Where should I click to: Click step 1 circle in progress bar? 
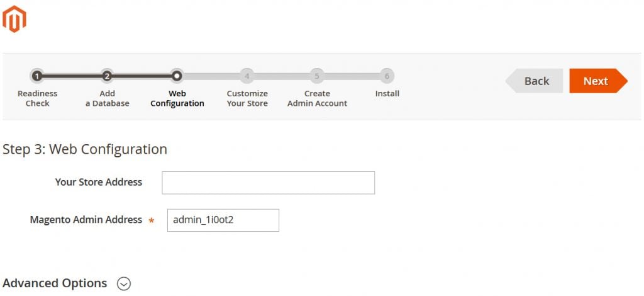pyautogui.click(x=37, y=76)
